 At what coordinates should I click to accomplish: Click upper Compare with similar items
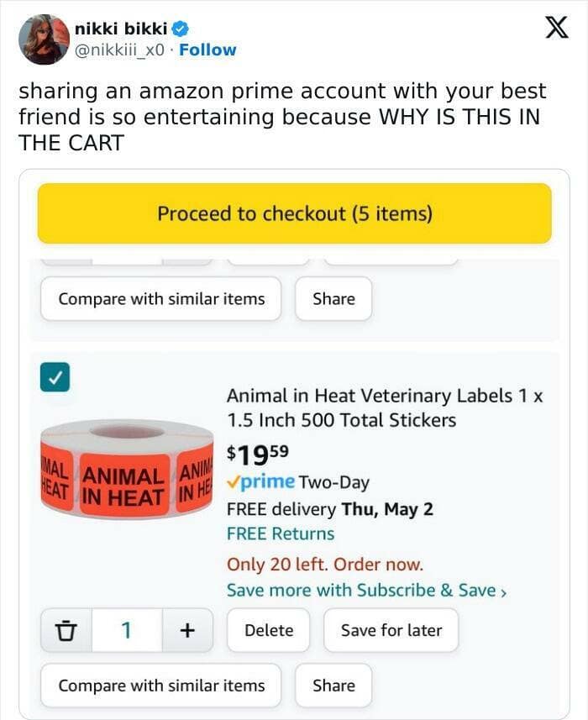point(161,299)
